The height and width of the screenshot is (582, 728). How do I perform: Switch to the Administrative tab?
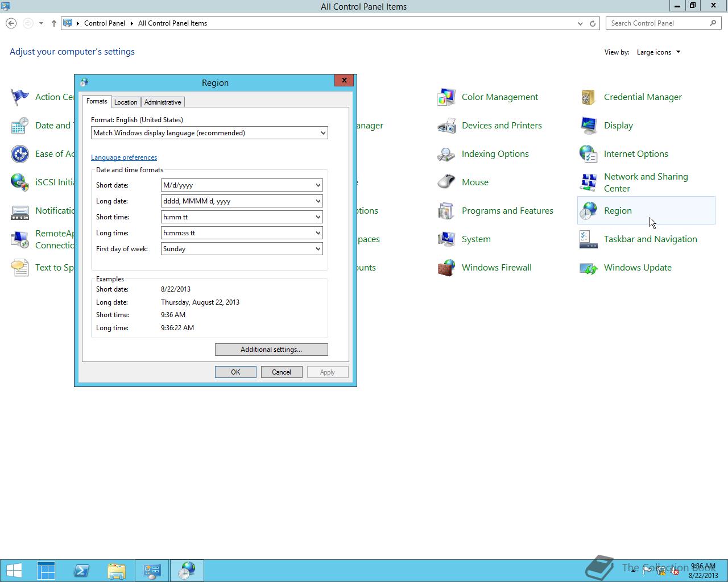tap(163, 102)
